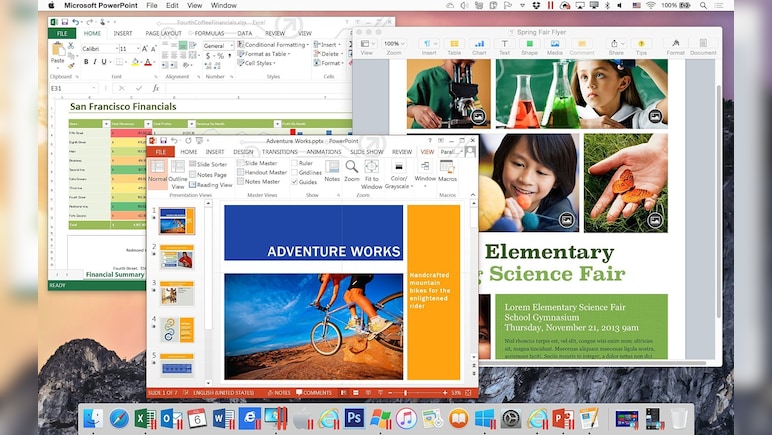Viewport: 772px width, 435px height.
Task: Click Slide Sorter in PowerPoint ribbon
Action: click(x=208, y=164)
